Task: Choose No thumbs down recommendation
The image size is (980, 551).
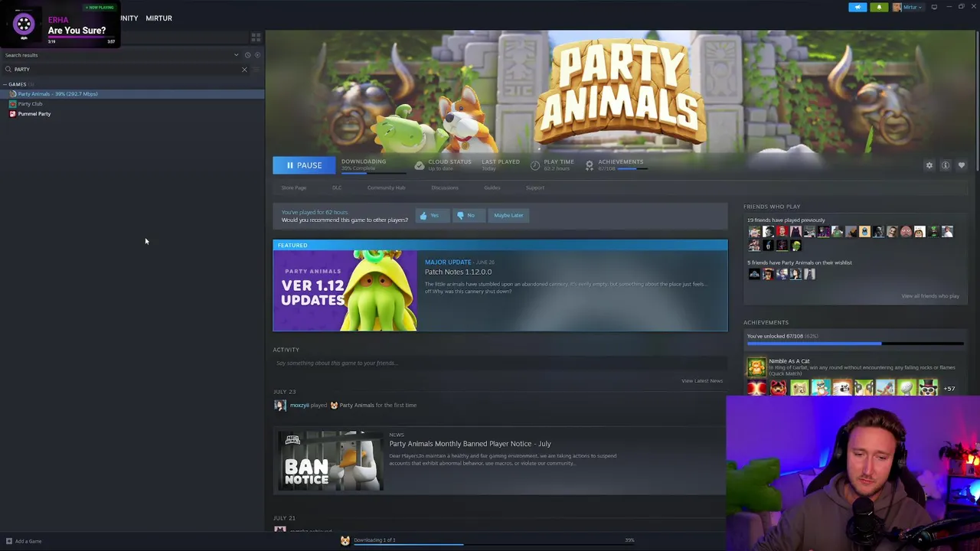Action: pyautogui.click(x=467, y=216)
